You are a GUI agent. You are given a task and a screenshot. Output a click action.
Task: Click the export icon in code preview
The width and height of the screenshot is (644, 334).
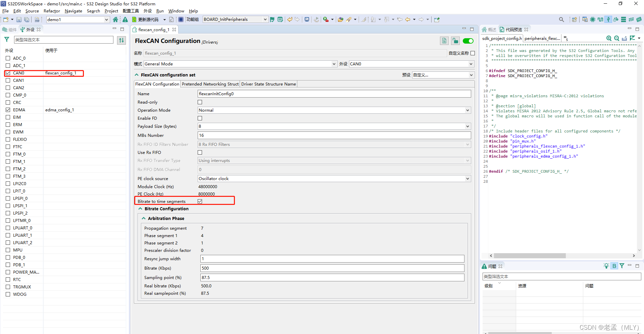(624, 38)
